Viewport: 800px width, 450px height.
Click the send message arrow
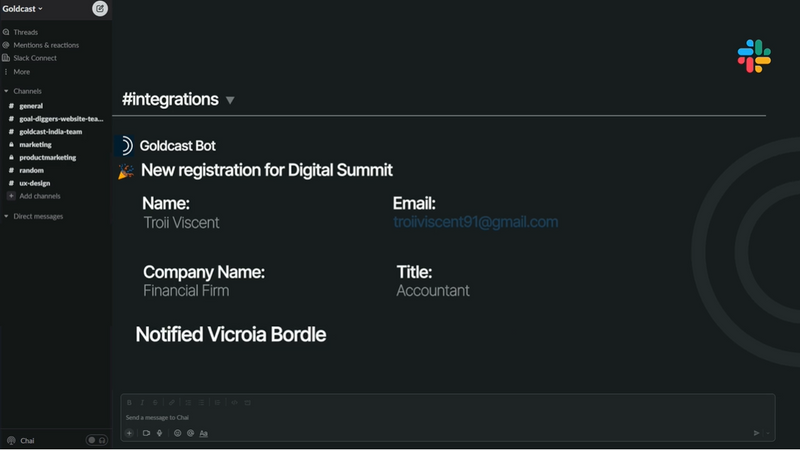pos(756,433)
